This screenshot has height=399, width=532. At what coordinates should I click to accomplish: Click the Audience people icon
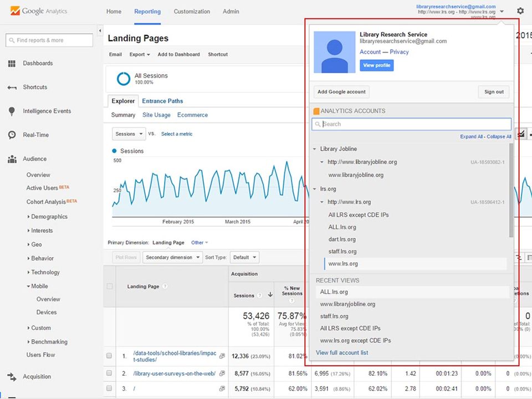12,159
